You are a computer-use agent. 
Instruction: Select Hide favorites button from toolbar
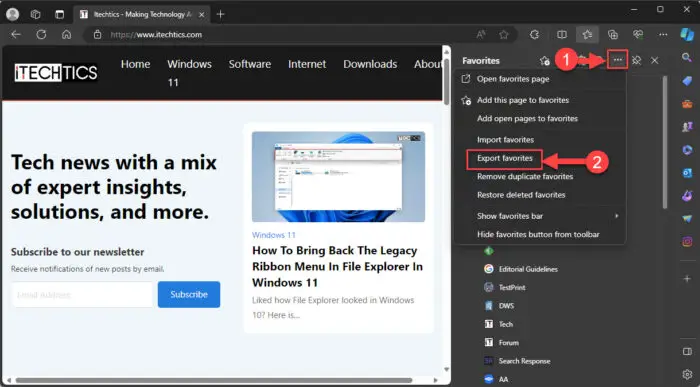[x=540, y=234]
